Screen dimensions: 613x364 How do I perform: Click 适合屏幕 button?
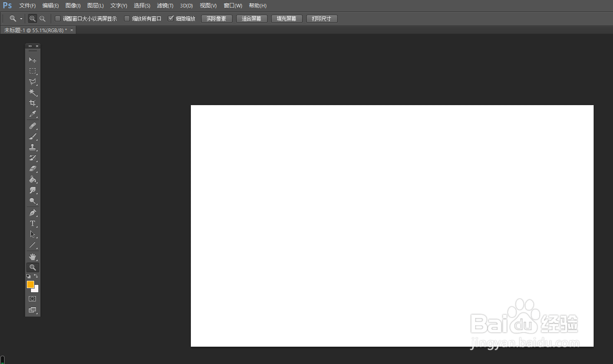(251, 19)
